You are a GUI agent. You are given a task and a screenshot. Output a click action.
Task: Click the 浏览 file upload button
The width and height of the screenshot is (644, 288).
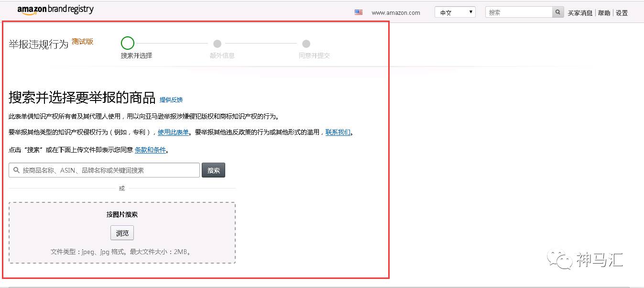pos(122,233)
